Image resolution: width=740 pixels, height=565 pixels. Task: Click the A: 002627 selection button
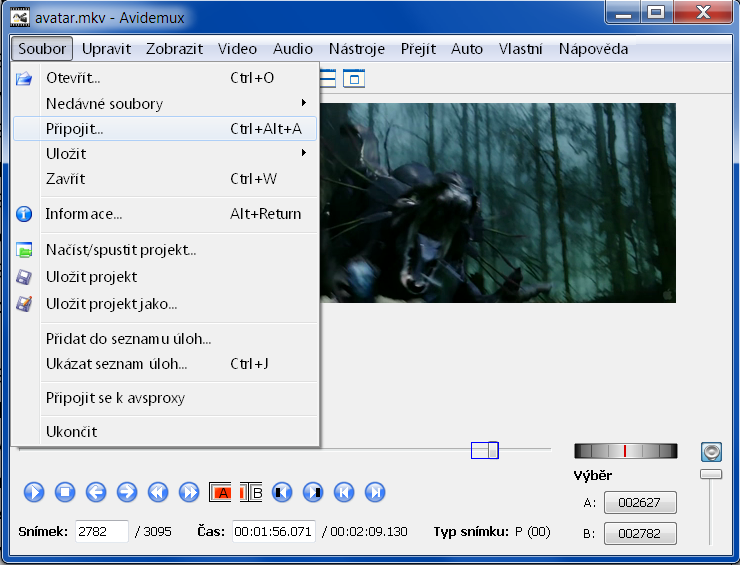640,502
